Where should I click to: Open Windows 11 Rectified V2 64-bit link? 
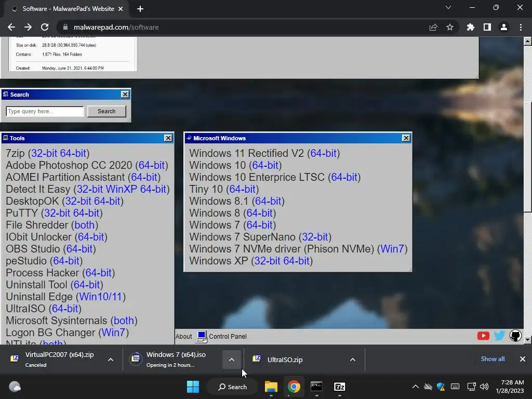323,153
